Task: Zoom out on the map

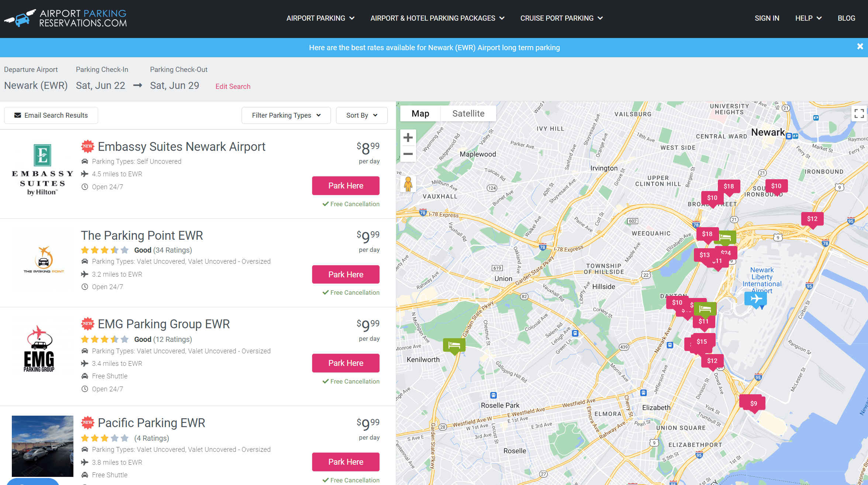Action: (408, 155)
